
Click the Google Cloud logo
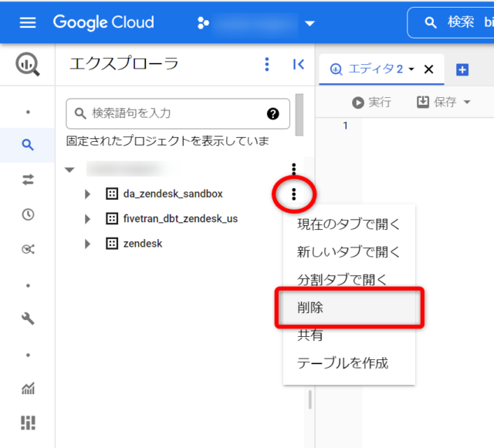(x=103, y=22)
